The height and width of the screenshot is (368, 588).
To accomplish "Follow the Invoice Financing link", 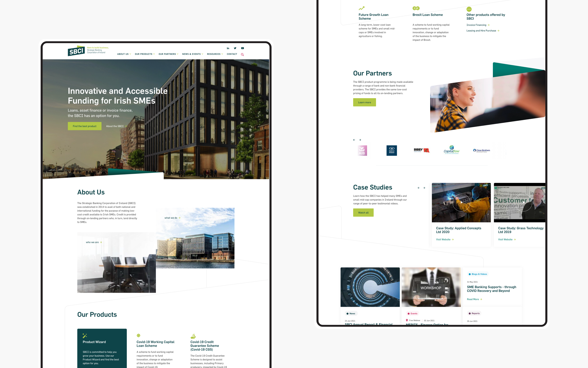I will coord(478,25).
